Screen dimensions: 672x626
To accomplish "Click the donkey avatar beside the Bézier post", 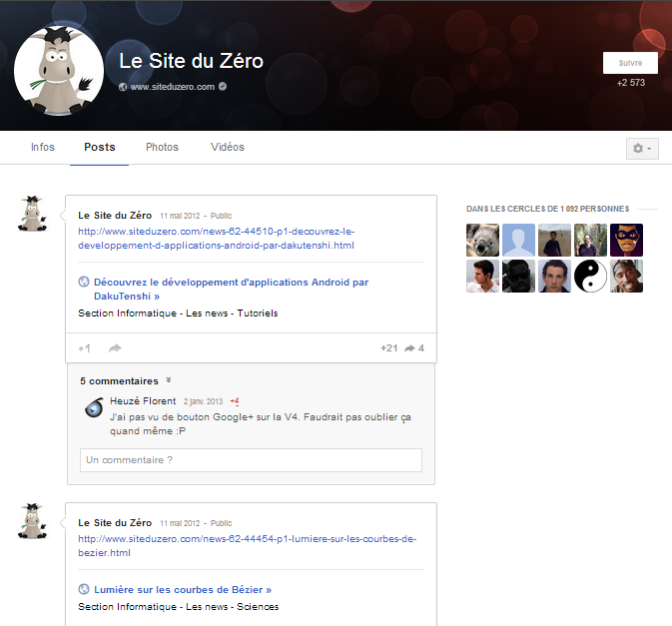I will click(x=32, y=521).
